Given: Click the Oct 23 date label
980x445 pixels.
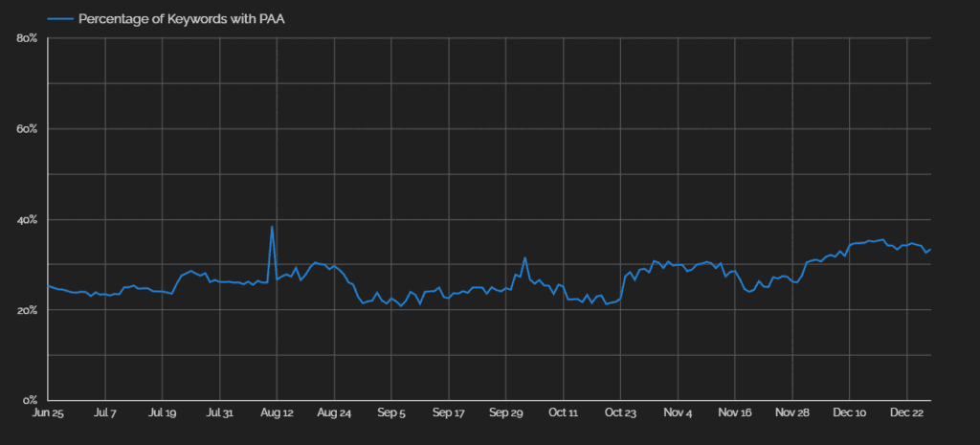Looking at the screenshot, I should (x=620, y=413).
